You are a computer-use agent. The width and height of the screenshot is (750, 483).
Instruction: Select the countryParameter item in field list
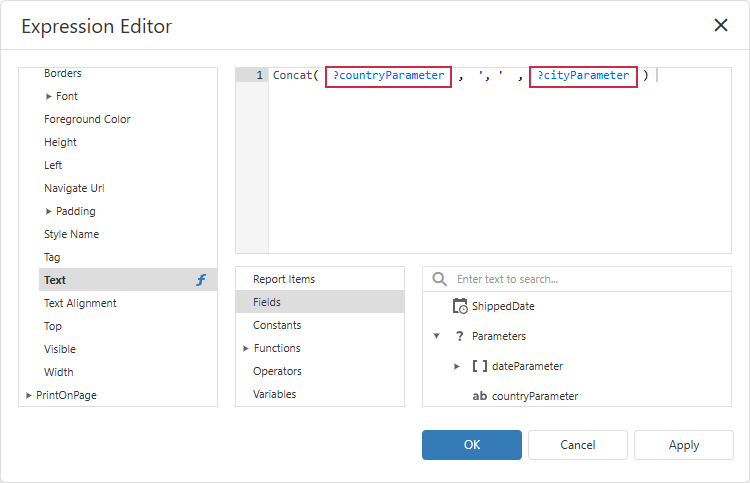tap(535, 396)
